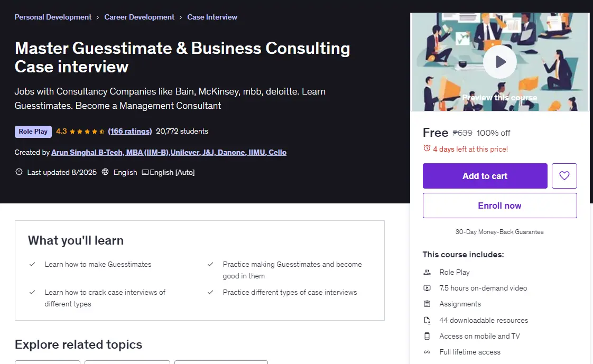Screen dimensions: 593x364
Task: Open Personal Development breadcrumb
Action: pos(53,17)
